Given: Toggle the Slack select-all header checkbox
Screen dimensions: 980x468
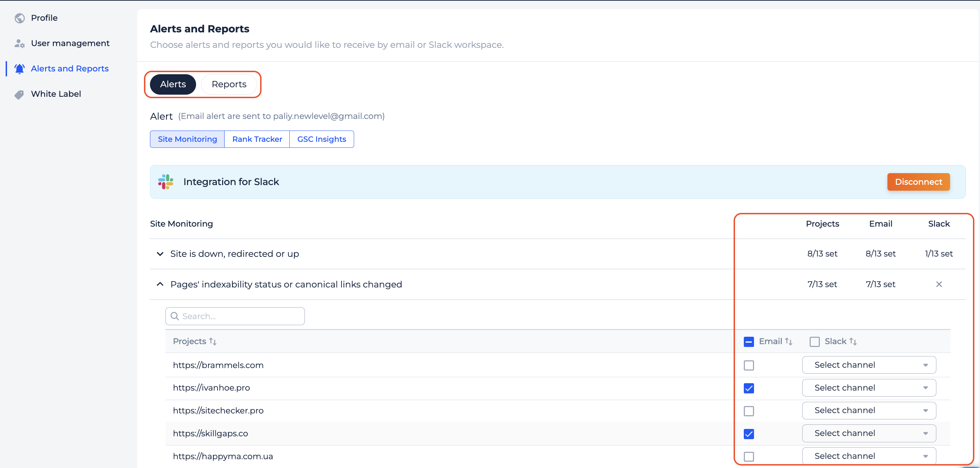Looking at the screenshot, I should pyautogui.click(x=815, y=341).
